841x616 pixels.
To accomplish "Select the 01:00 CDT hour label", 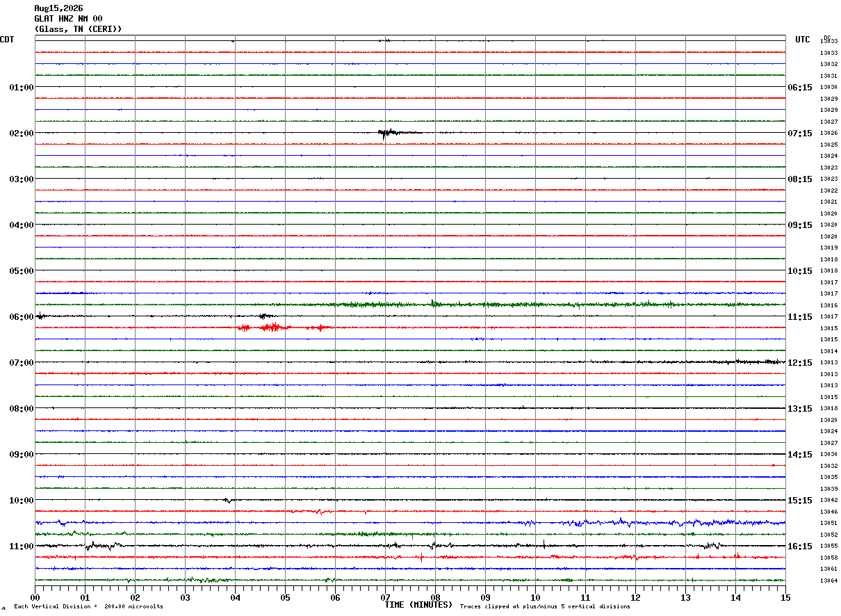I will tap(22, 88).
